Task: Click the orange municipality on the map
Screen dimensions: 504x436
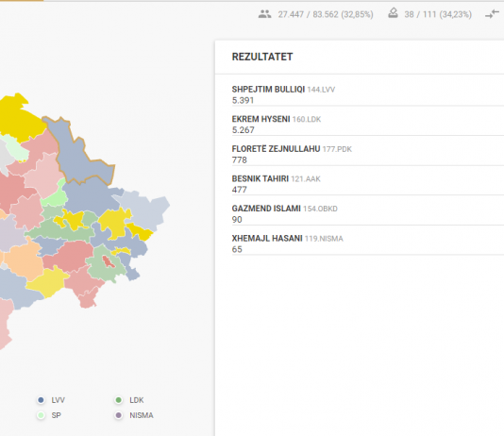Action: pyautogui.click(x=25, y=259)
